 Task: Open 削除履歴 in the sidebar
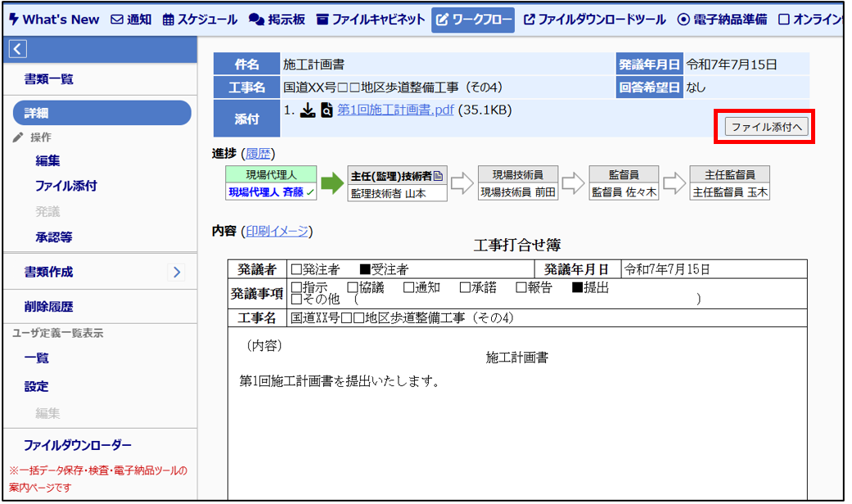tap(49, 307)
